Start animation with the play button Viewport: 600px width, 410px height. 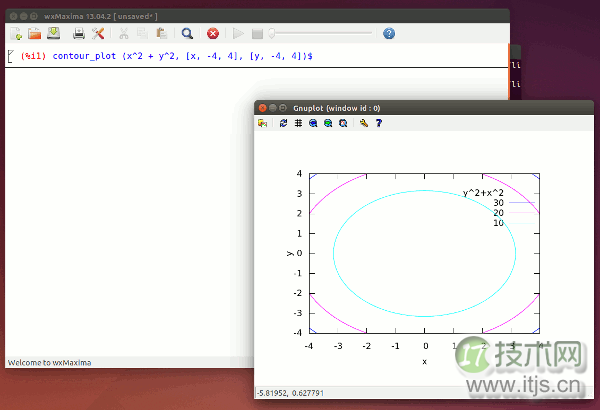point(238,34)
